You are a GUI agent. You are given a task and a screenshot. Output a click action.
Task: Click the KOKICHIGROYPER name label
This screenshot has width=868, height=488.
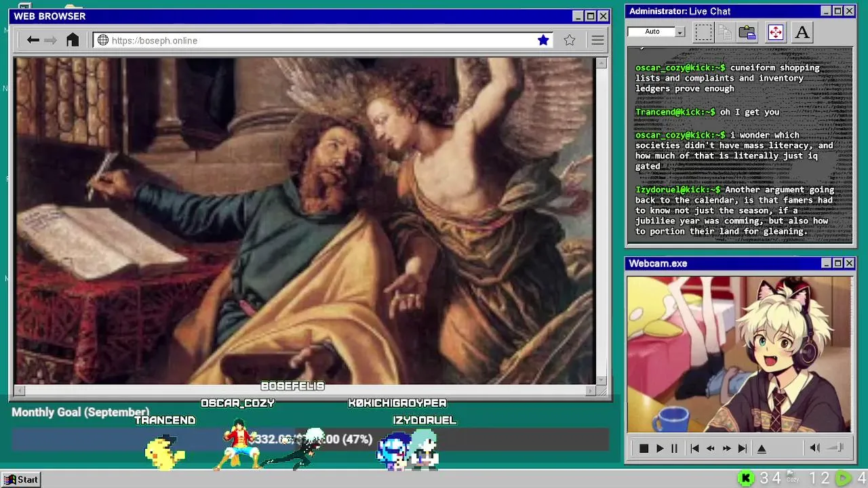[397, 403]
